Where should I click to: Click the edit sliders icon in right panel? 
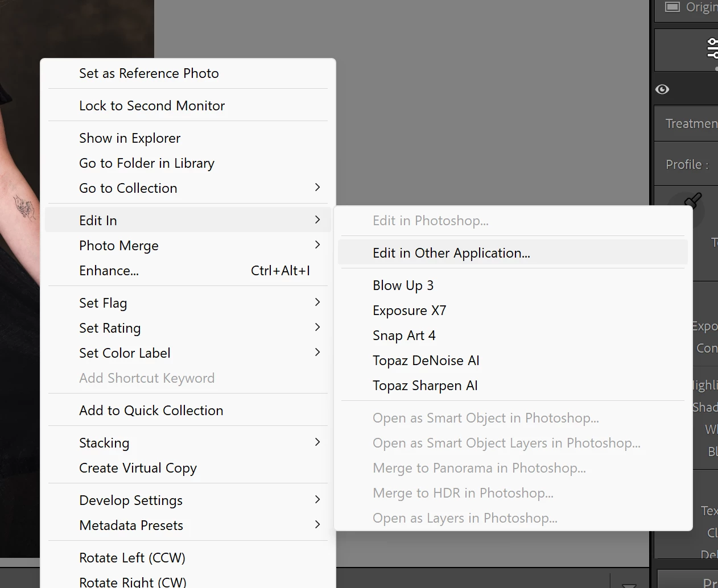click(712, 48)
